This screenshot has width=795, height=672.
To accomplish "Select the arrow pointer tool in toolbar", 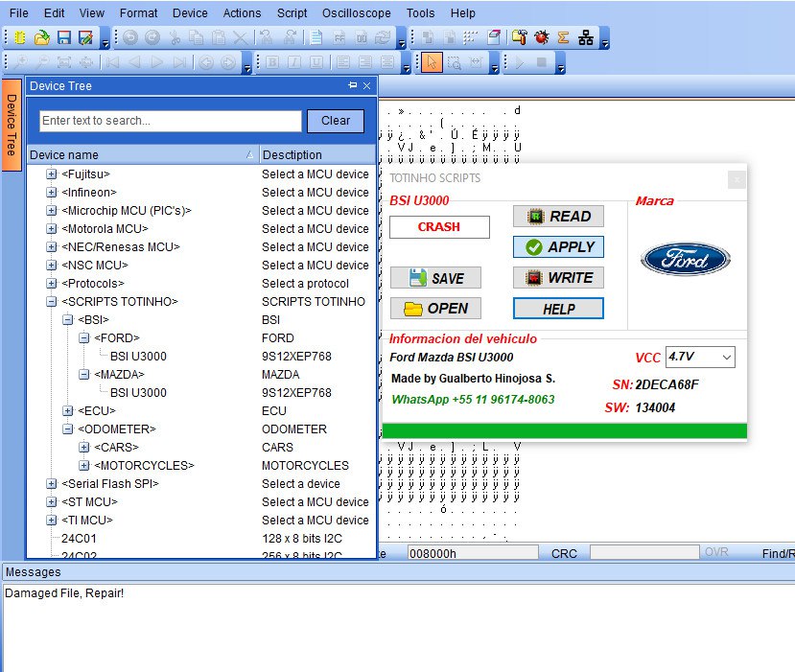I will [x=432, y=63].
